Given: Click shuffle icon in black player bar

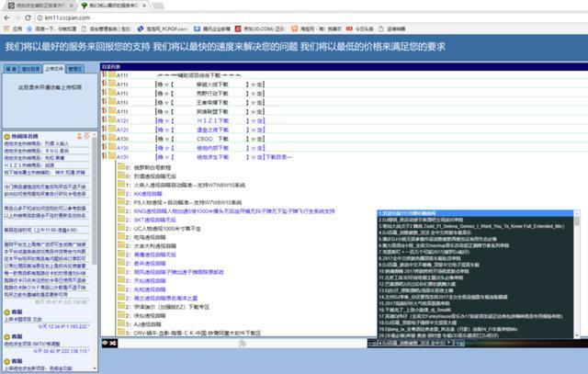Looking at the screenshot, I should pyautogui.click(x=112, y=343).
